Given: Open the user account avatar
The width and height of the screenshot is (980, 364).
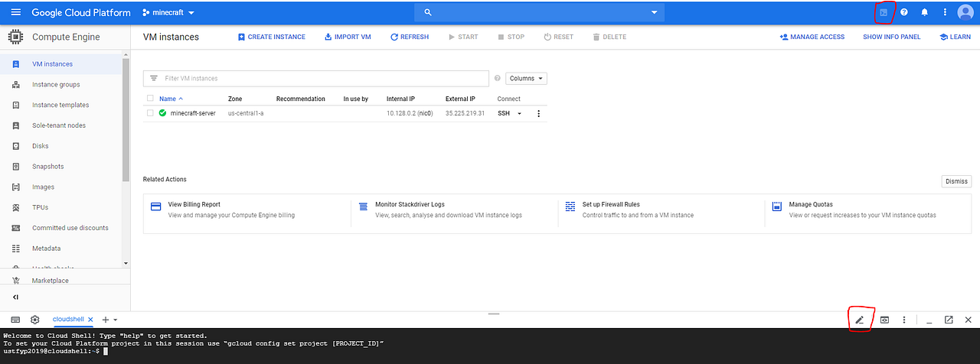Looking at the screenshot, I should click(x=965, y=12).
